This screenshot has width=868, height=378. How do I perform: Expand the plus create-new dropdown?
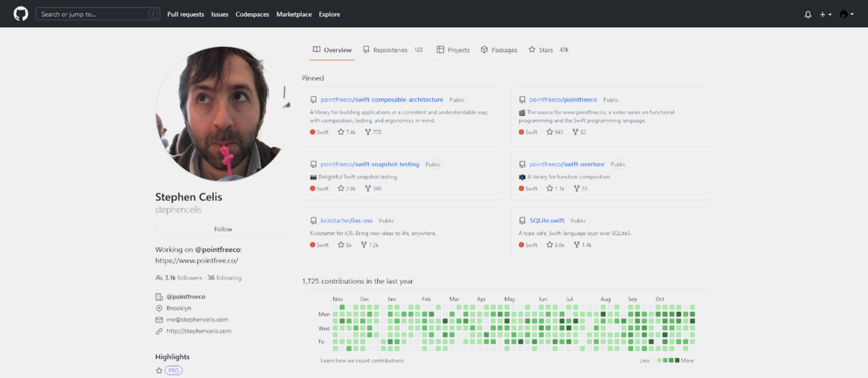(826, 15)
